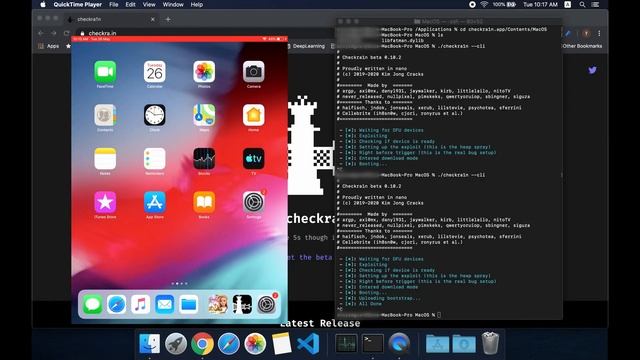Open DeepLearning bookmark folder
This screenshot has width=640, height=360.
click(x=306, y=46)
